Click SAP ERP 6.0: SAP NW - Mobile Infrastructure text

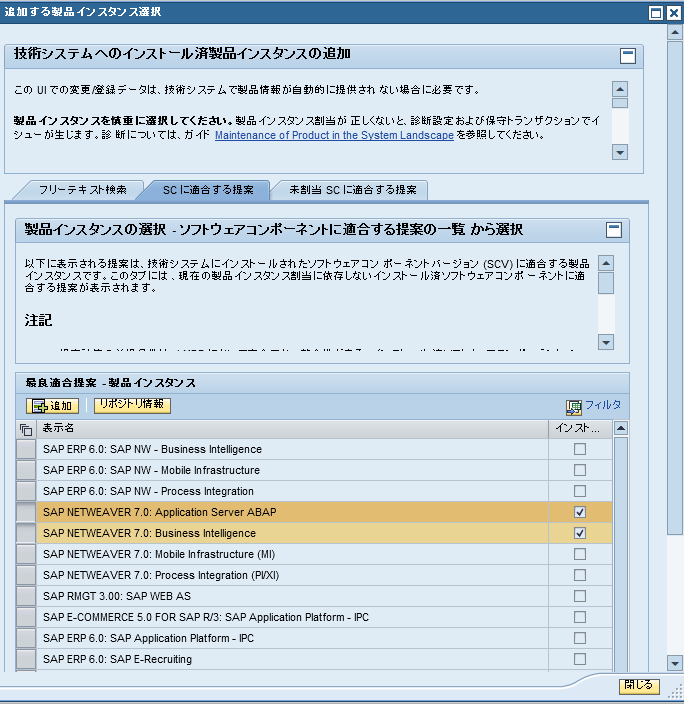151,470
